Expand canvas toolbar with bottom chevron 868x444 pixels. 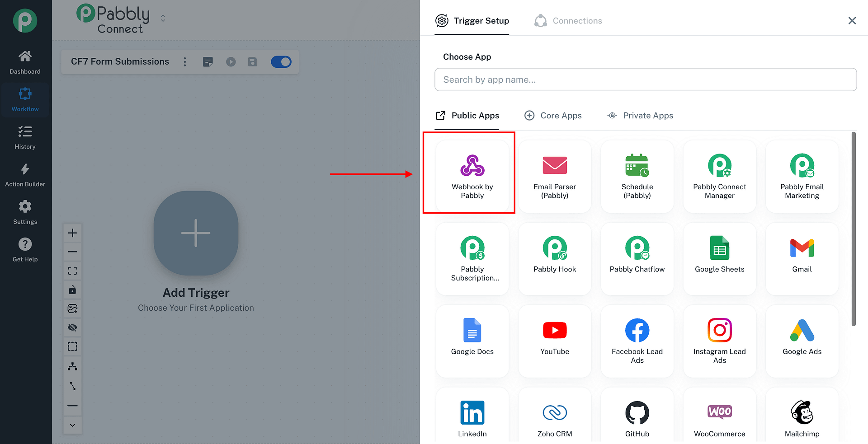point(72,425)
